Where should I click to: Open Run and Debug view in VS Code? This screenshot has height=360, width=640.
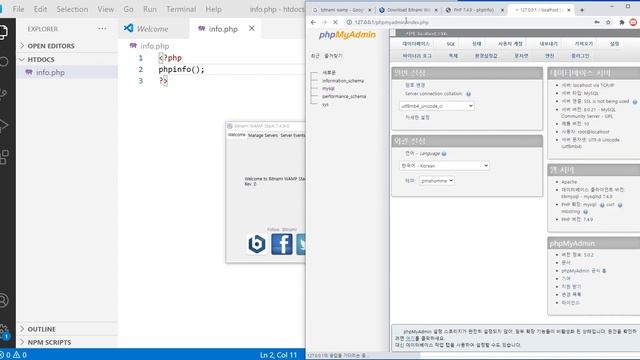[3, 125]
